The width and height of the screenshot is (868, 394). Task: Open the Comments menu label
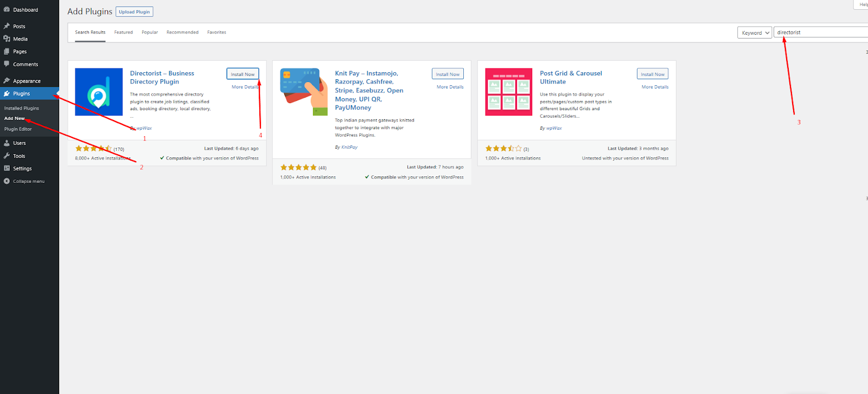(x=25, y=64)
